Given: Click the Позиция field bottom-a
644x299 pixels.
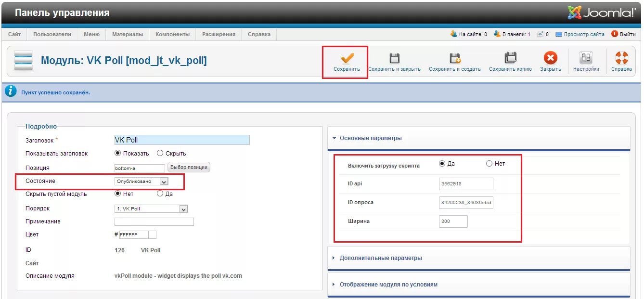Looking at the screenshot, I should (x=140, y=168).
